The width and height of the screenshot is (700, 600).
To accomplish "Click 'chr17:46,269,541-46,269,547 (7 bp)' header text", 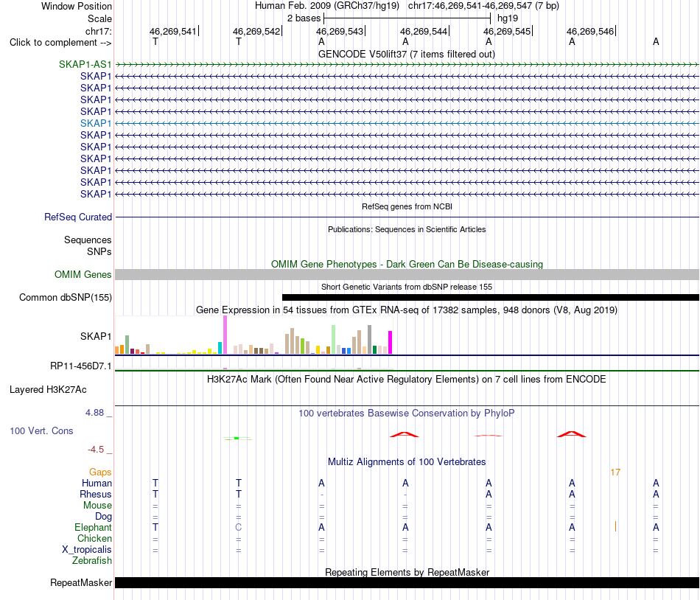I will click(483, 6).
